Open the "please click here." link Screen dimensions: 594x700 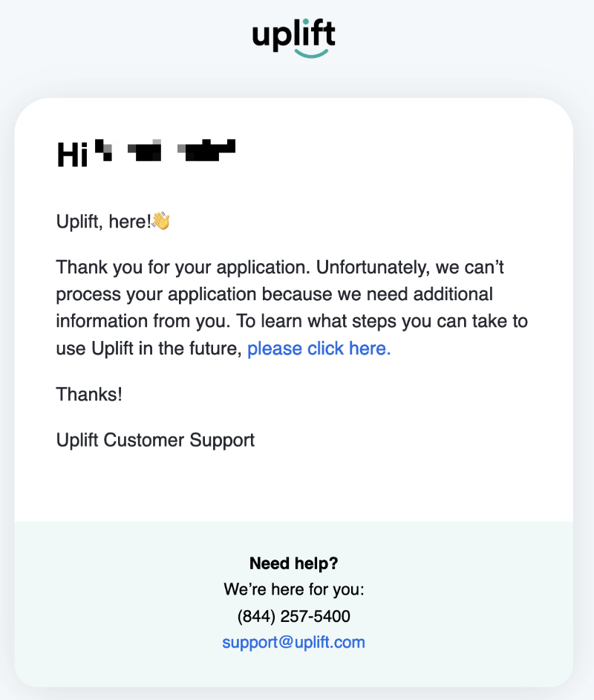[x=319, y=349]
